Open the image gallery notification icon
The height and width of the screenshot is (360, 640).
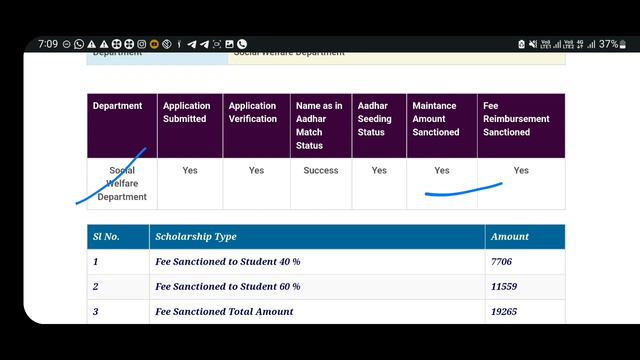229,44
